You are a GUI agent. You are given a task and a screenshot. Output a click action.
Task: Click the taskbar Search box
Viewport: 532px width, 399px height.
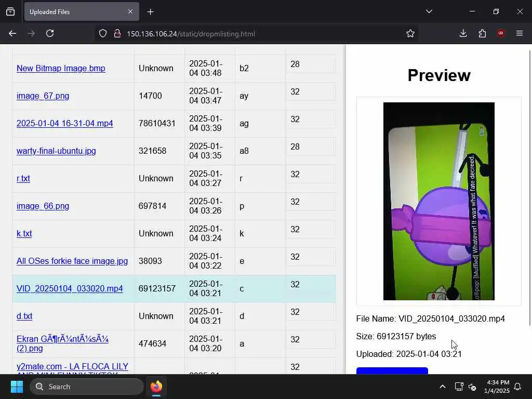[x=87, y=387]
